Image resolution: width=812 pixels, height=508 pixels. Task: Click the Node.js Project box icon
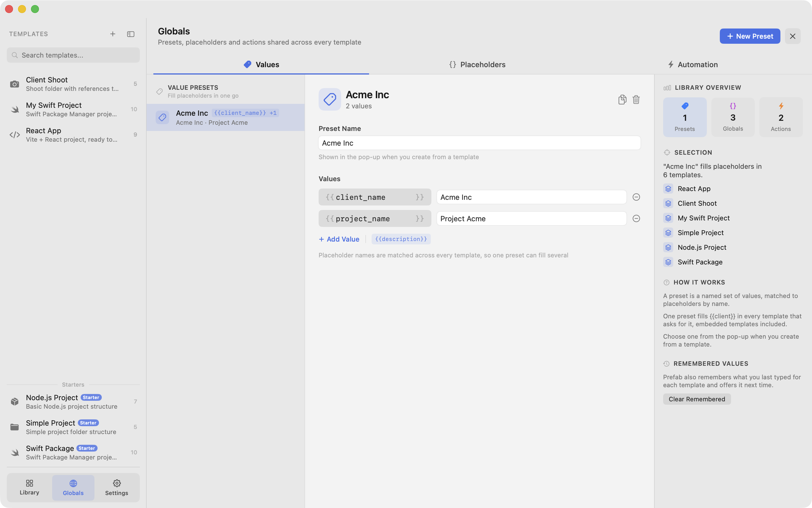click(14, 402)
